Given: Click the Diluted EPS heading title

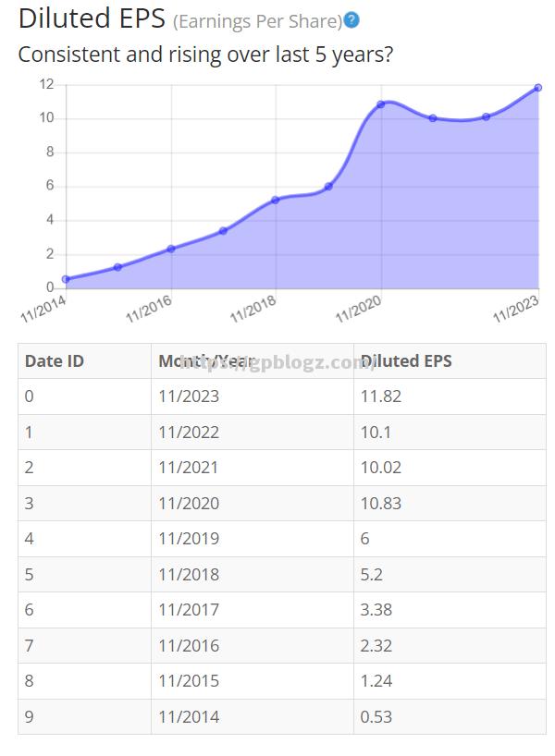Looking at the screenshot, I should pos(92,18).
